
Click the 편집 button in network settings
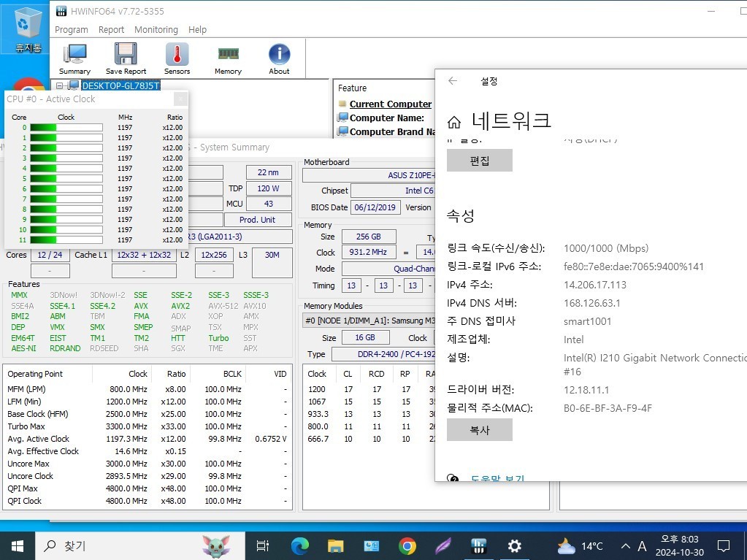coord(480,161)
